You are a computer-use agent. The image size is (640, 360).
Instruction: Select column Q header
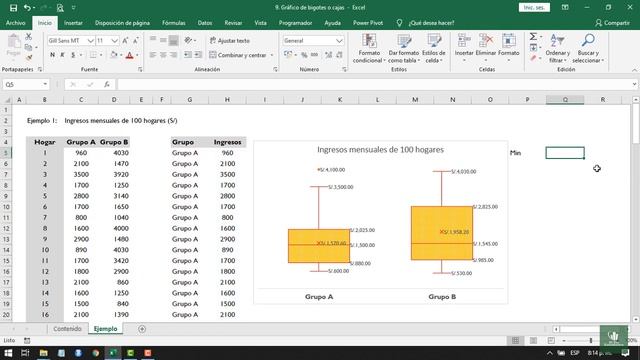tap(565, 100)
